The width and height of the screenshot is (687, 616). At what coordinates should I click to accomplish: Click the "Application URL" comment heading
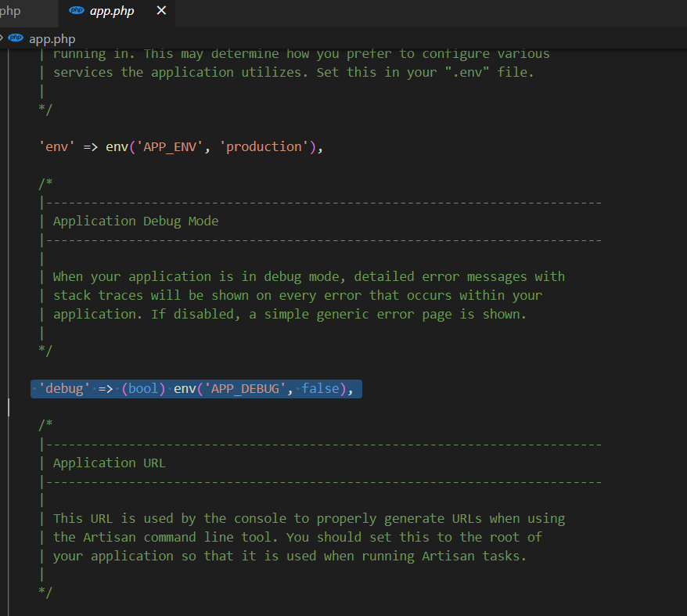109,463
